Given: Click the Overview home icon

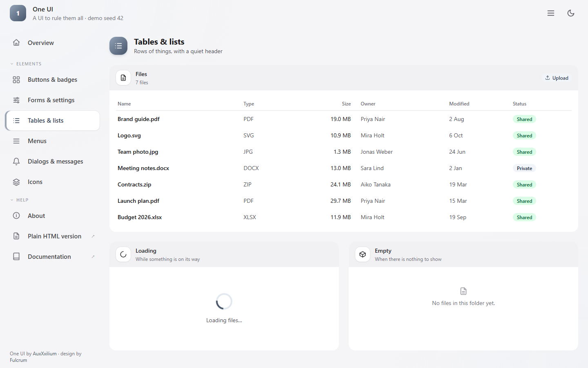Looking at the screenshot, I should (x=16, y=43).
